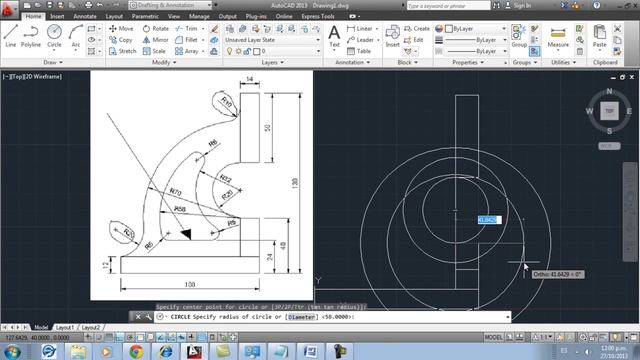
Task: Click the Insert block button
Action: [393, 36]
